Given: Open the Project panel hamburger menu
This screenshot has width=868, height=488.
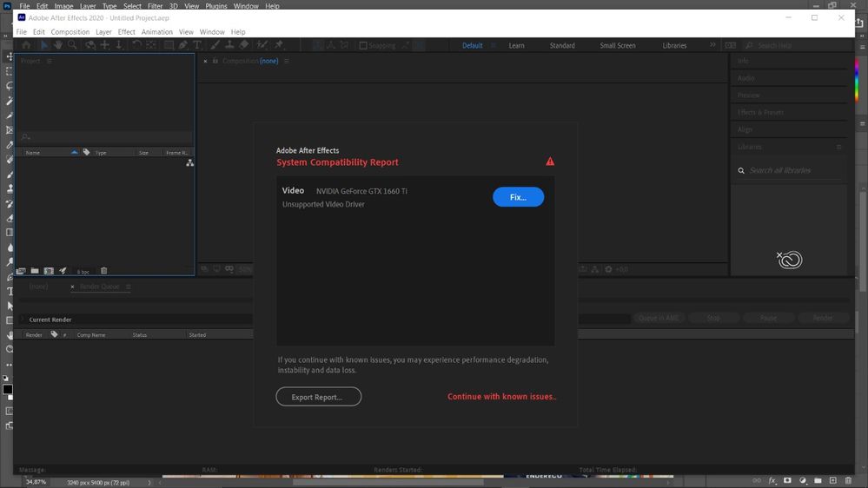Looking at the screenshot, I should pos(50,61).
